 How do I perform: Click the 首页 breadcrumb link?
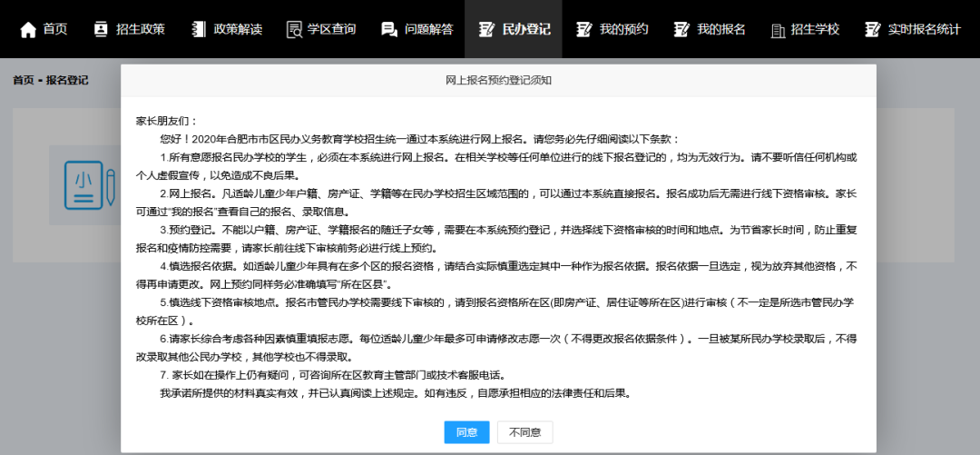[x=23, y=81]
